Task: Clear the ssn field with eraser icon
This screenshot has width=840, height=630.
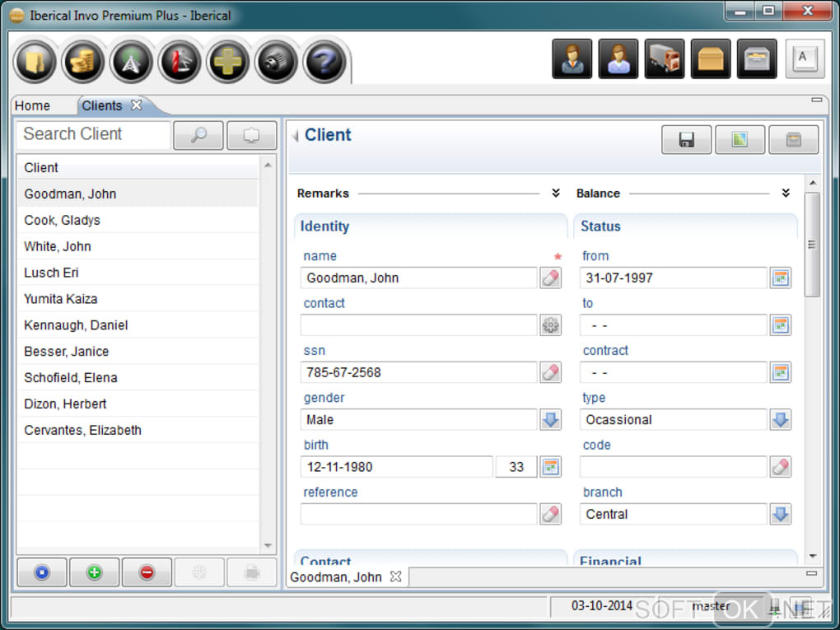Action: coord(551,372)
